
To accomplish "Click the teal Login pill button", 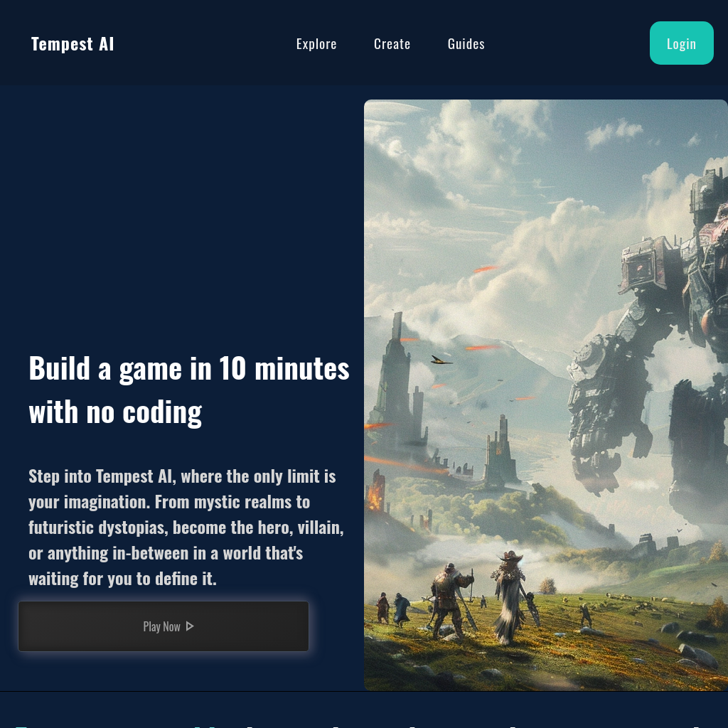I will (x=681, y=43).
